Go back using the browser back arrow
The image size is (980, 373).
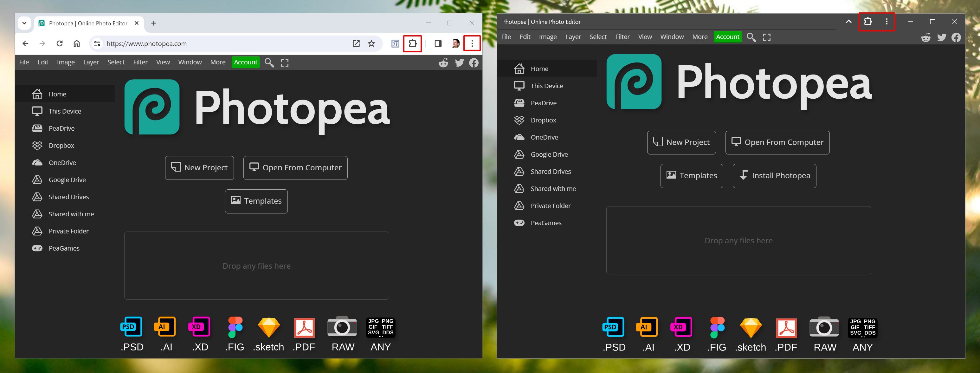click(25, 43)
